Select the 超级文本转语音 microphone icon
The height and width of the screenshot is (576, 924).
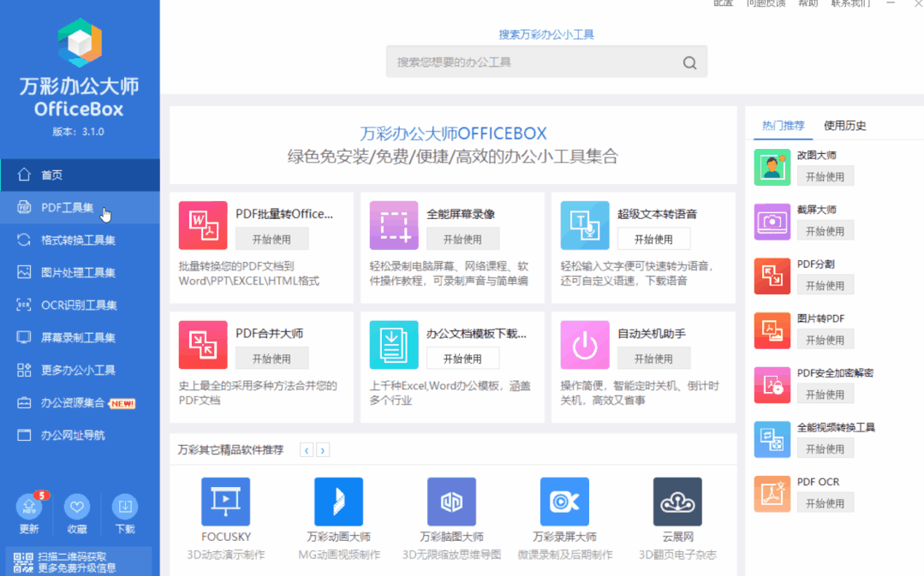tap(585, 225)
